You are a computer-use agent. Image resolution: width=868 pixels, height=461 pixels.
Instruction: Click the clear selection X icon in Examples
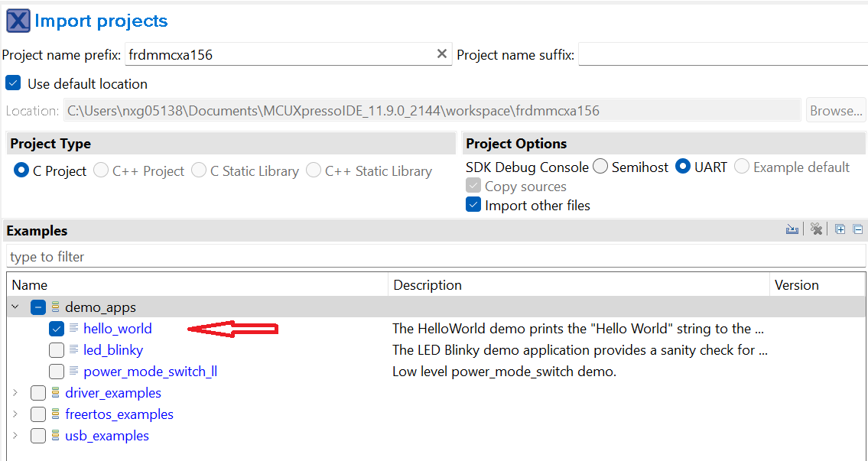[816, 229]
